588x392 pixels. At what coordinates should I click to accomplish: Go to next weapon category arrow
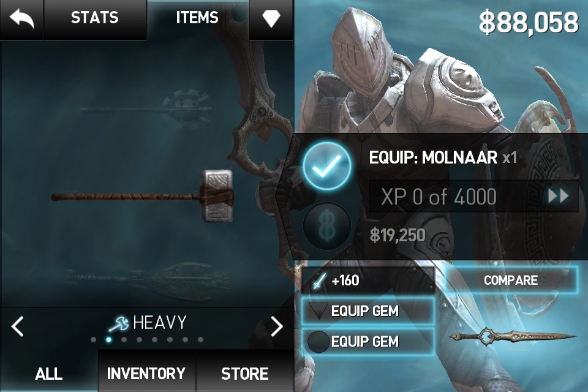click(277, 326)
